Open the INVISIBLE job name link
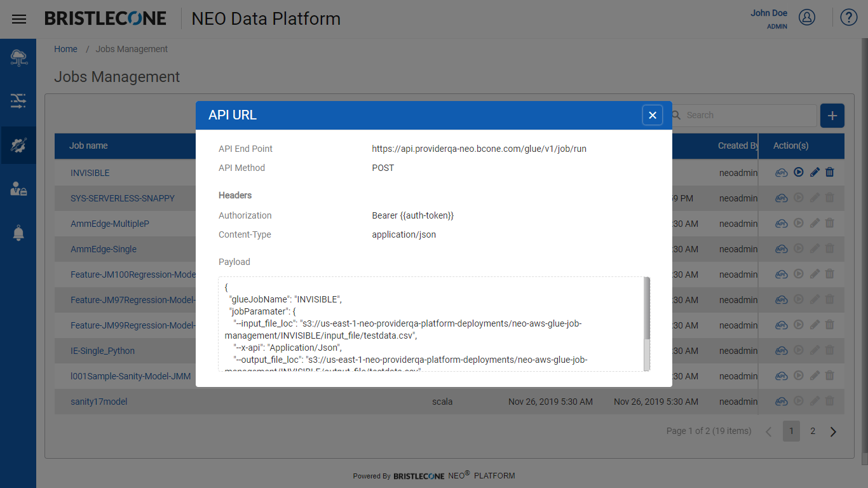This screenshot has width=868, height=488. [90, 173]
